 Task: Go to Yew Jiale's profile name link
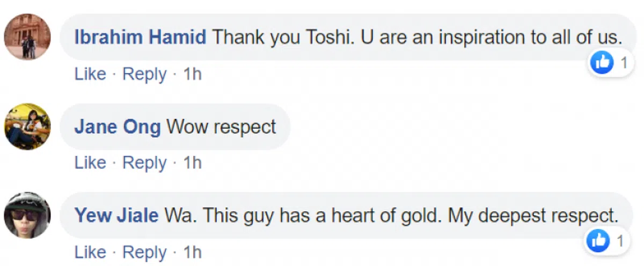pyautogui.click(x=116, y=216)
